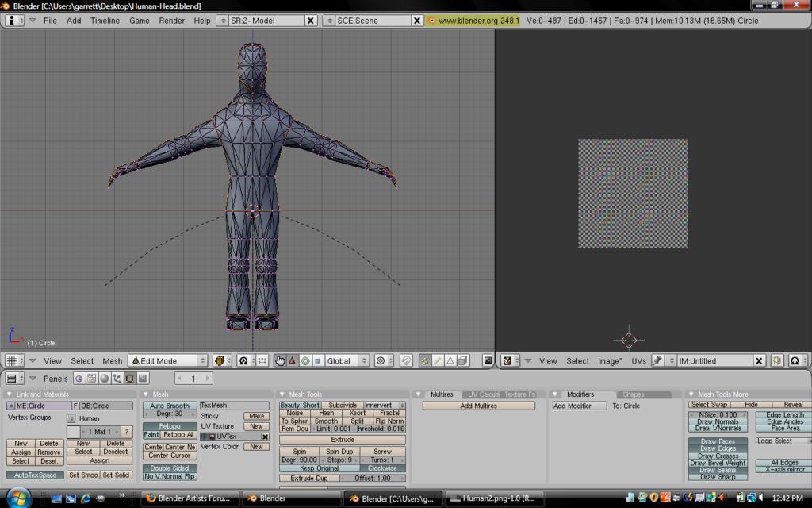Collapse the Mesh Tools panel
This screenshot has height=508, width=812.
(x=282, y=394)
